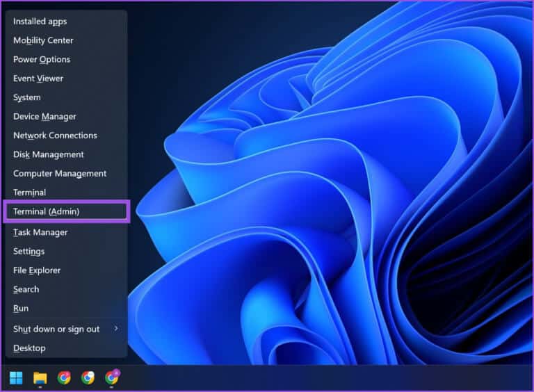Select Network Connections
This screenshot has width=534, height=392.
point(67,136)
